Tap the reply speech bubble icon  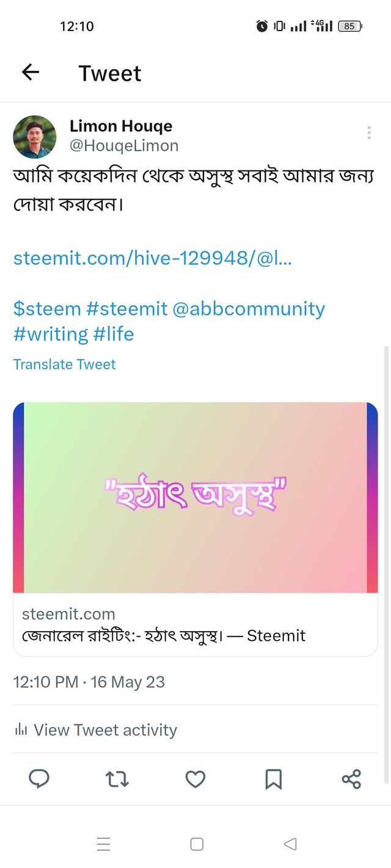pyautogui.click(x=39, y=779)
